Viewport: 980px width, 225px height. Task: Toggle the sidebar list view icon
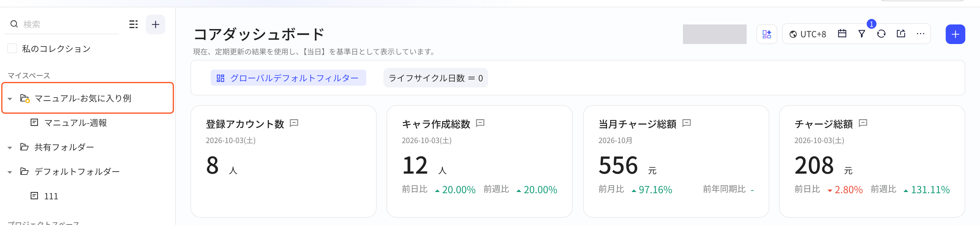point(134,24)
